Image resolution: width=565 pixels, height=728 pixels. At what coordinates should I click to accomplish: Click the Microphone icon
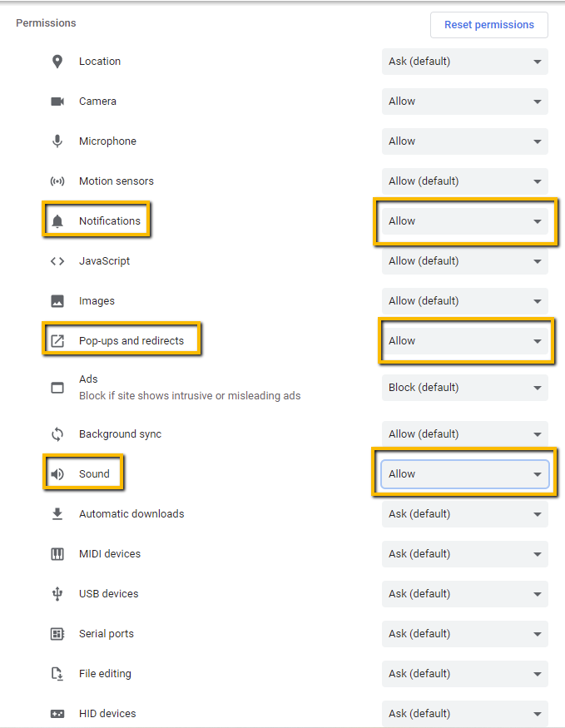(57, 141)
